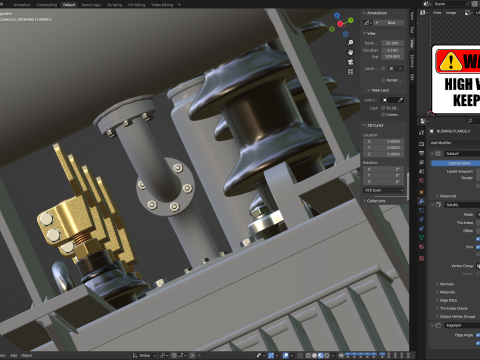Enable the Render Region checkbox
Viewport: 480px width, 360px height.
[x=383, y=80]
